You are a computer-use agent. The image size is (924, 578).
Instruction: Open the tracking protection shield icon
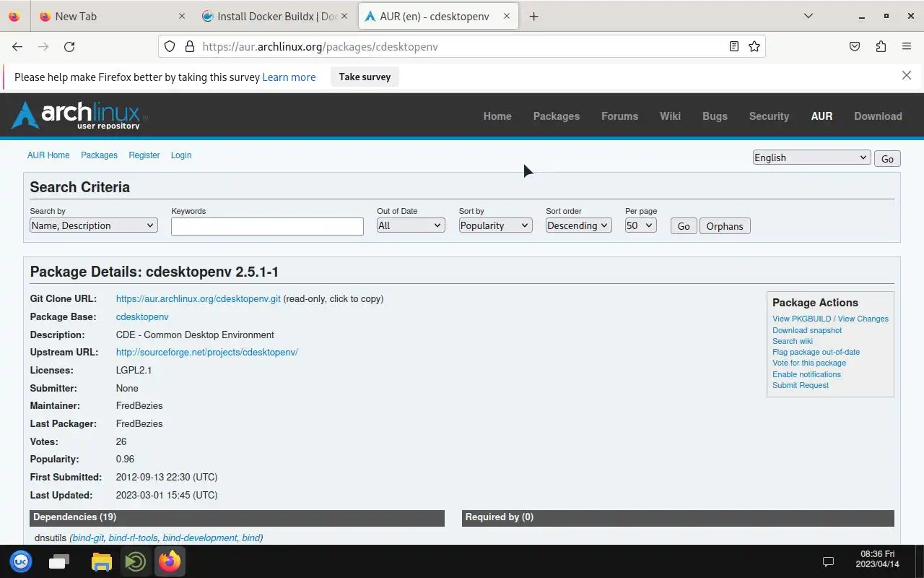pyautogui.click(x=170, y=46)
